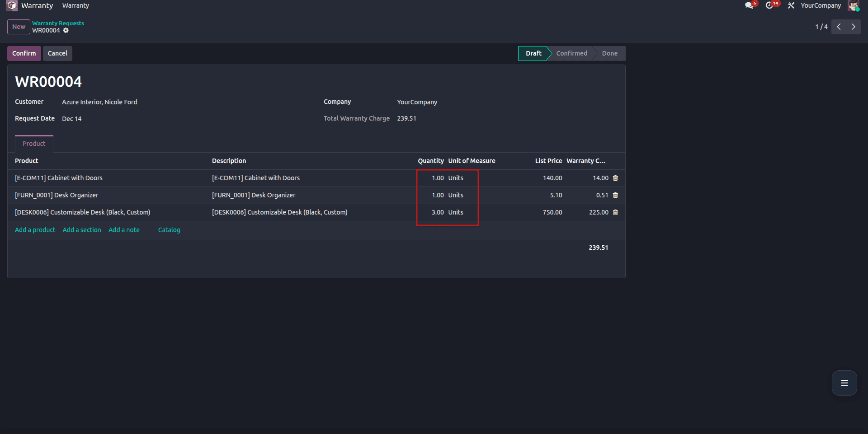Open the developer tools wrench icon

[x=791, y=5]
